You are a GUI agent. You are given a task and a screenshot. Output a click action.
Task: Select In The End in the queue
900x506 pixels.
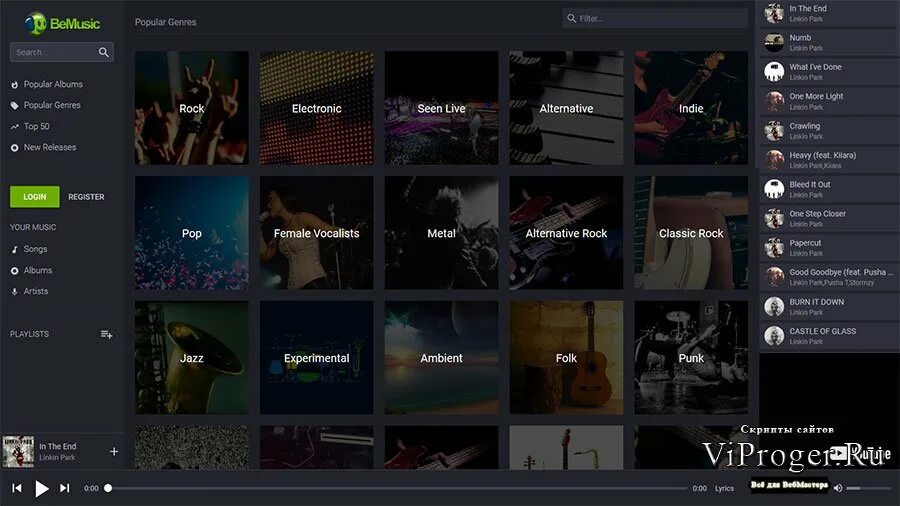pyautogui.click(x=829, y=13)
